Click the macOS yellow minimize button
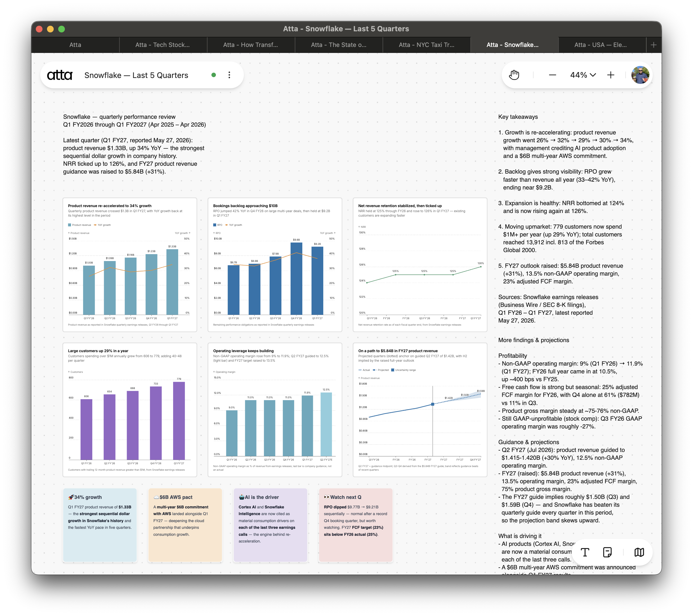 (50, 29)
